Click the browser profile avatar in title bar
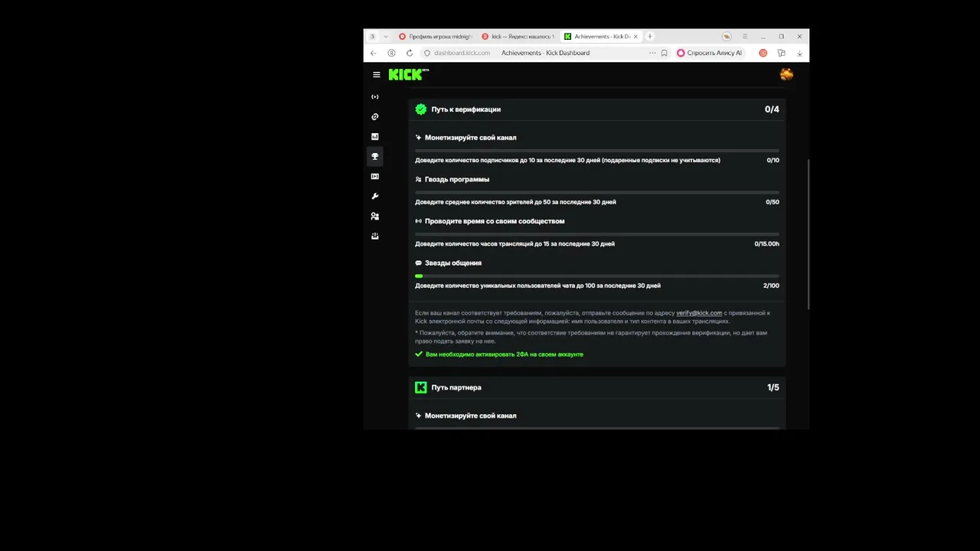Screen dimensions: 980x551 [727, 36]
